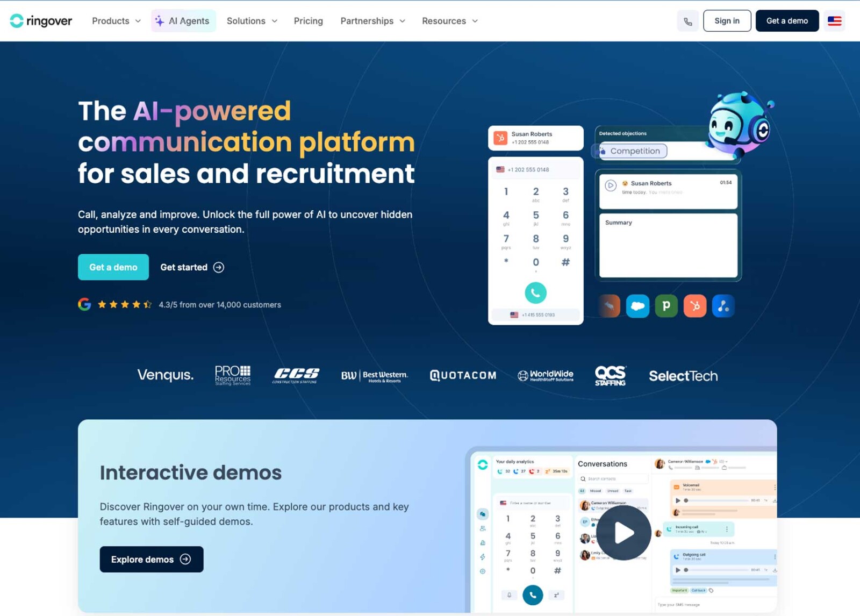Click the Venquis customer logo
This screenshot has width=860, height=616.
pos(165,375)
